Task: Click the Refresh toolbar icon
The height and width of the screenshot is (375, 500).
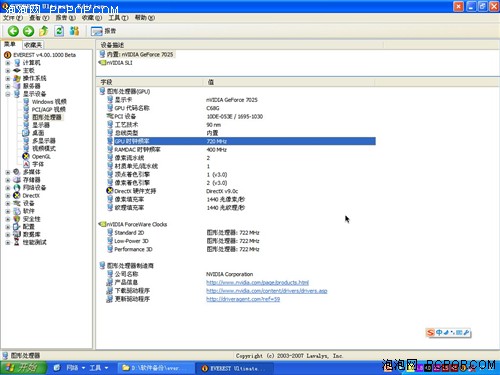Action: pyautogui.click(x=59, y=31)
